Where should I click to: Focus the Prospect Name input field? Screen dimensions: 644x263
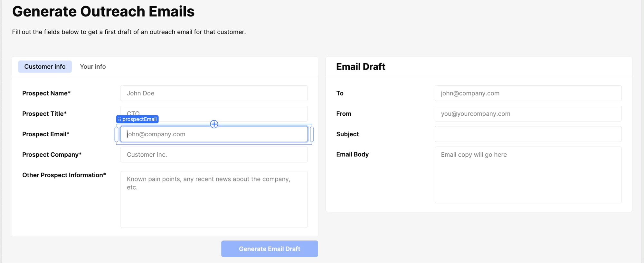point(214,93)
